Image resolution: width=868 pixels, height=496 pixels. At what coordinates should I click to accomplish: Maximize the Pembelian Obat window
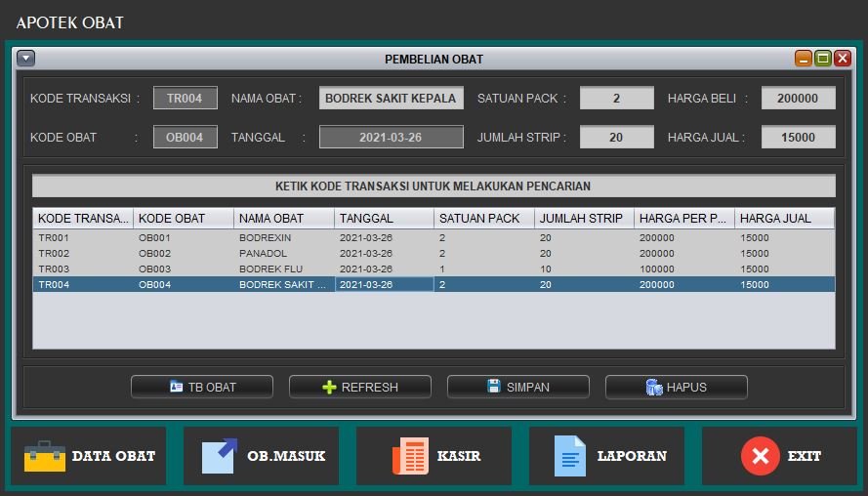click(x=823, y=59)
